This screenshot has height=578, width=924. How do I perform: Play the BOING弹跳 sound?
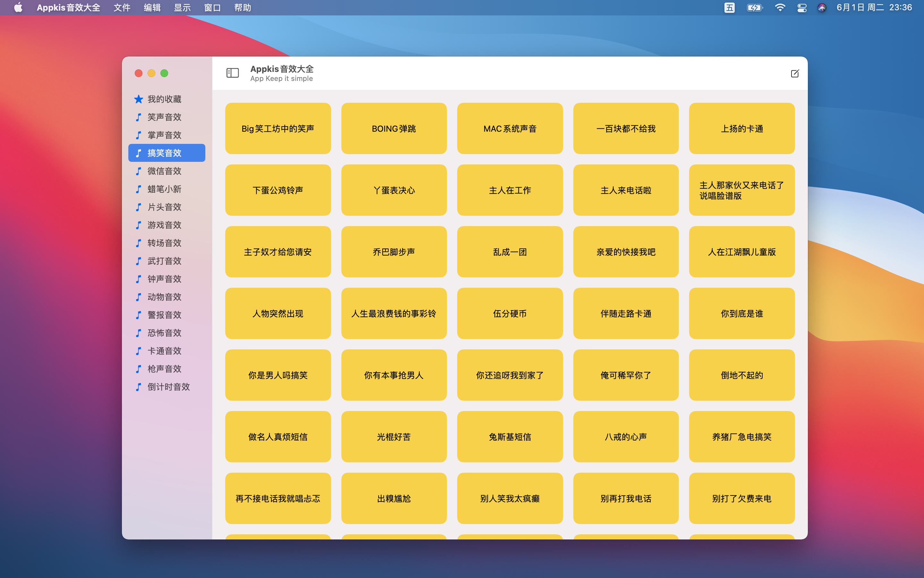[x=394, y=128]
